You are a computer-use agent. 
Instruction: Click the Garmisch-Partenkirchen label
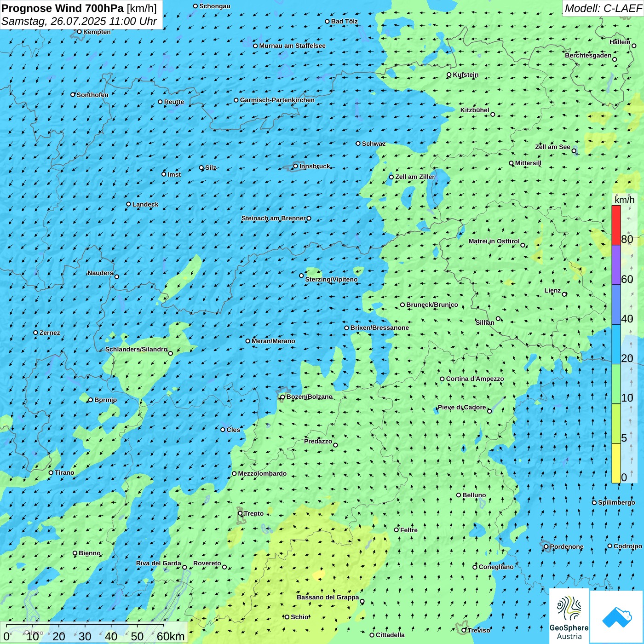277,100
